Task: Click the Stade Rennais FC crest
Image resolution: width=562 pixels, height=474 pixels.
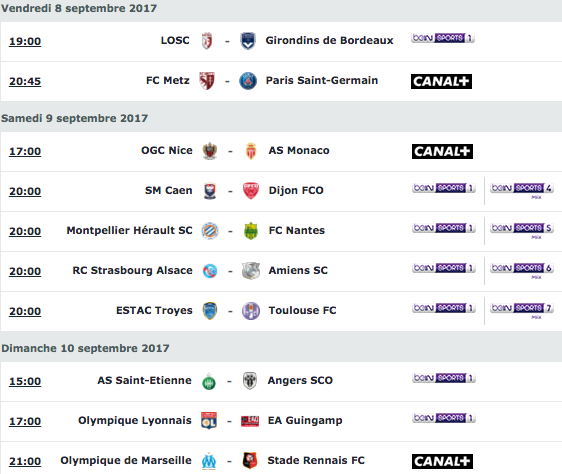Action: point(250,460)
